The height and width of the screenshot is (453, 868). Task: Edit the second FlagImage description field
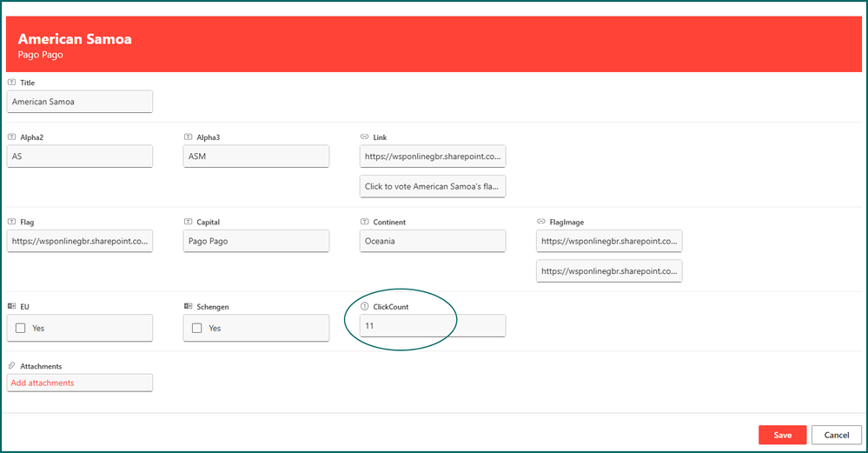click(609, 270)
